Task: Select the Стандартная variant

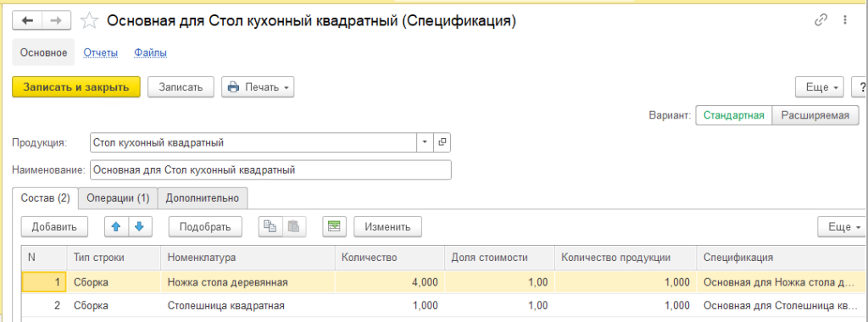Action: tap(733, 115)
